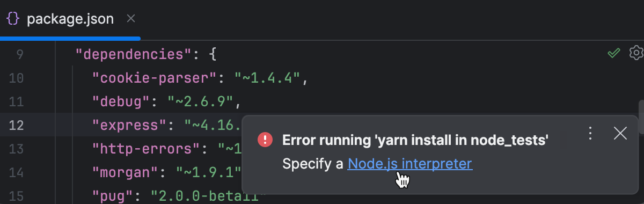The image size is (644, 204).
Task: Click the red error icon in the notification
Action: pos(265,140)
